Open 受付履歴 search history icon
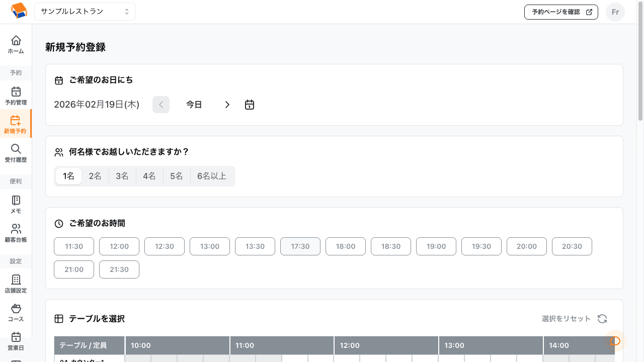Viewport: 644px width, 362px height. point(16,149)
